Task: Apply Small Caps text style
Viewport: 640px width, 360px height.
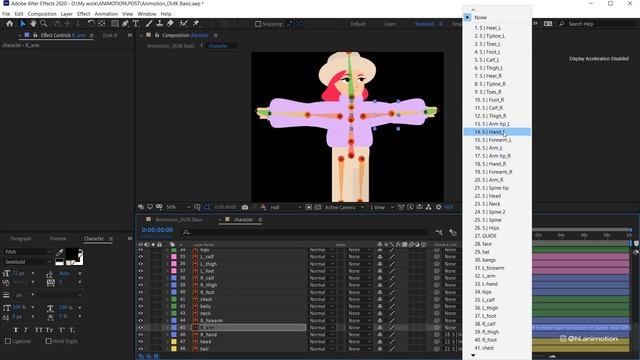Action: point(49,330)
